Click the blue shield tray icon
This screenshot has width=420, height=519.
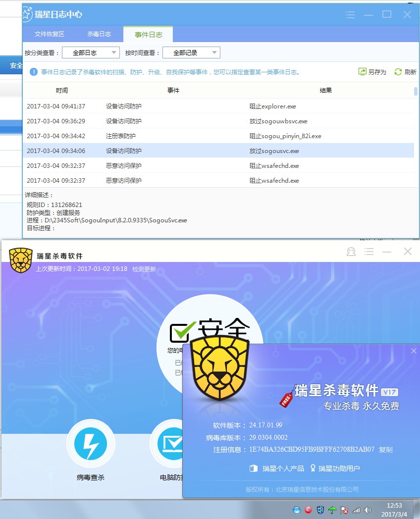[x=320, y=510]
